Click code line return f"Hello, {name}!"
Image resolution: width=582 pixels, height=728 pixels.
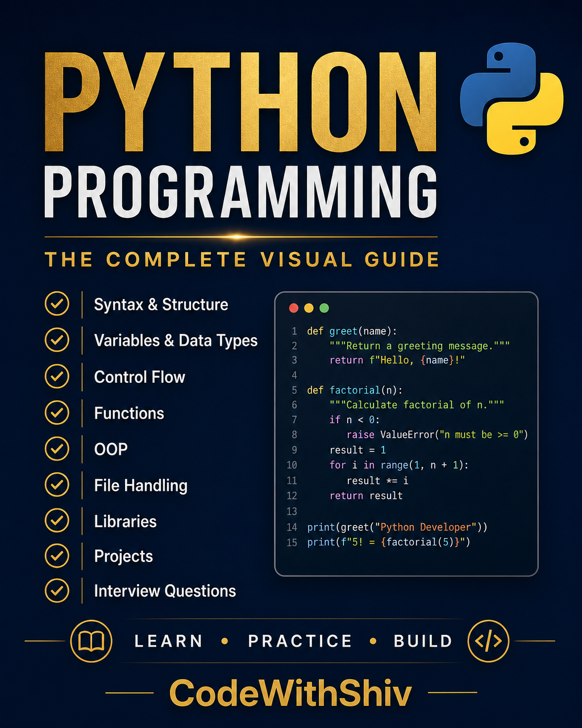tap(397, 360)
